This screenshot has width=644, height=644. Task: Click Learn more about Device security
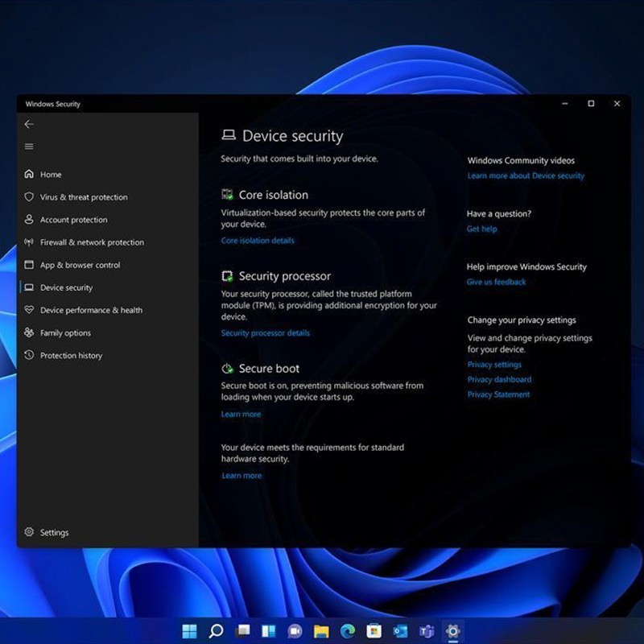click(x=526, y=176)
